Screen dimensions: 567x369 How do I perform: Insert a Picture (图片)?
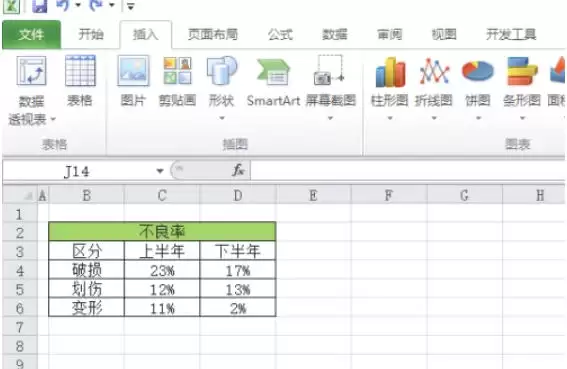tap(133, 71)
